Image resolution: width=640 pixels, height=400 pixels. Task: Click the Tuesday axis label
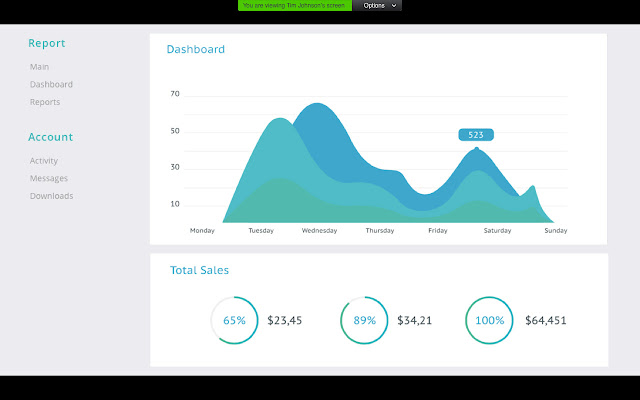[261, 231]
